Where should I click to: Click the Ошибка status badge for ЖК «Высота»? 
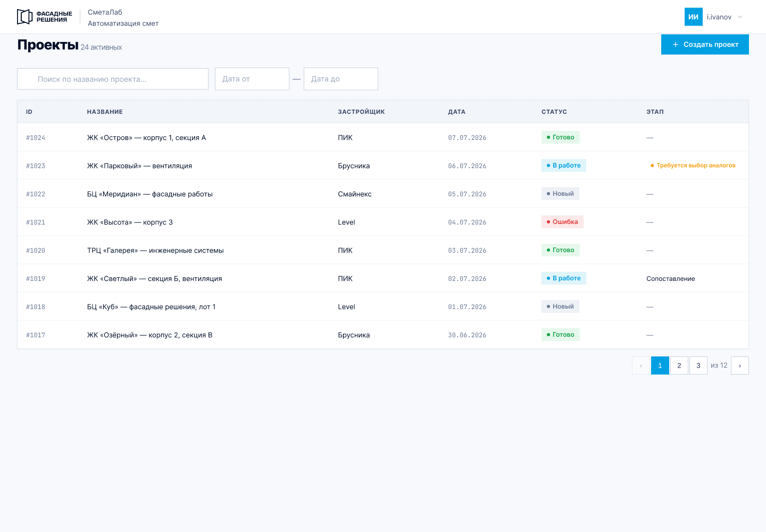562,222
